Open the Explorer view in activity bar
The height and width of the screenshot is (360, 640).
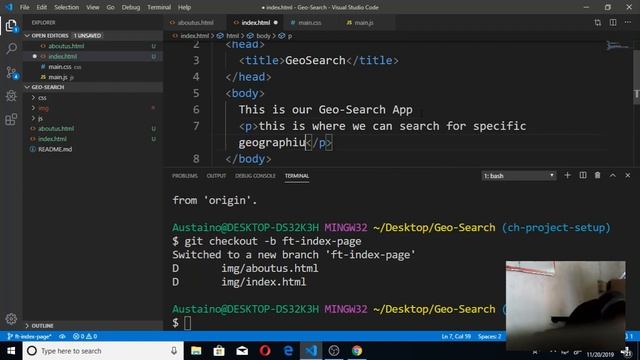click(x=11, y=26)
